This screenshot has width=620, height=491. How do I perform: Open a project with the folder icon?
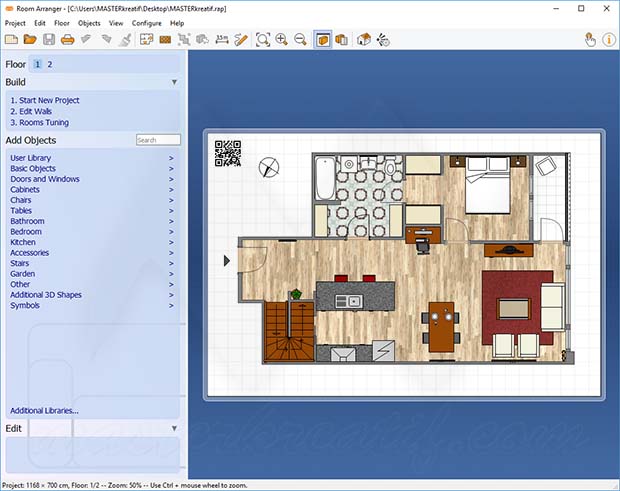pyautogui.click(x=30, y=40)
